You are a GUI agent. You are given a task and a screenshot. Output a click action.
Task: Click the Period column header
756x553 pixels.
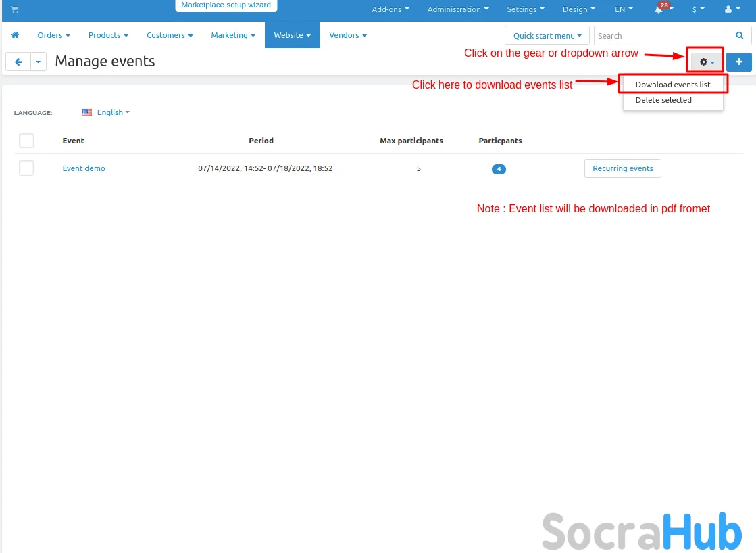[x=261, y=141]
